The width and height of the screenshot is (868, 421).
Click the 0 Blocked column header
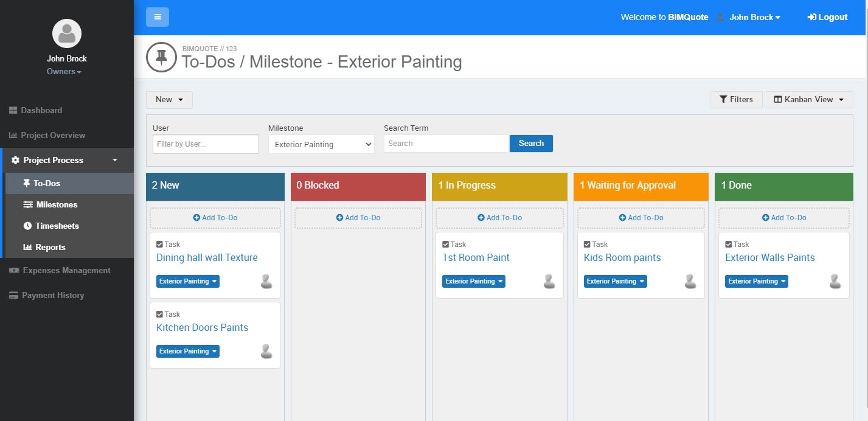coord(358,186)
